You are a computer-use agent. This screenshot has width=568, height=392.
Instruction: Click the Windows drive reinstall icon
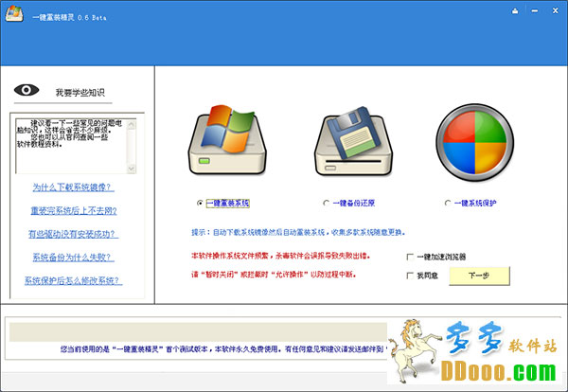(227, 140)
